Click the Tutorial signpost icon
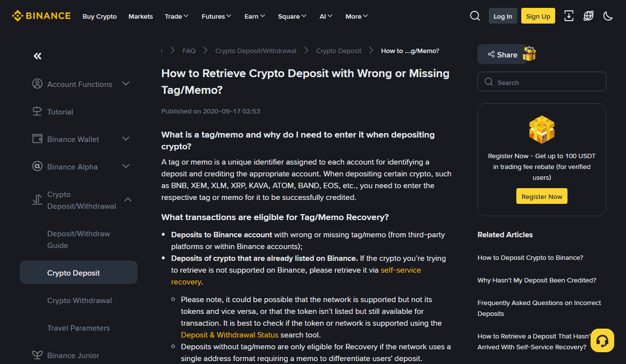 [x=37, y=112]
